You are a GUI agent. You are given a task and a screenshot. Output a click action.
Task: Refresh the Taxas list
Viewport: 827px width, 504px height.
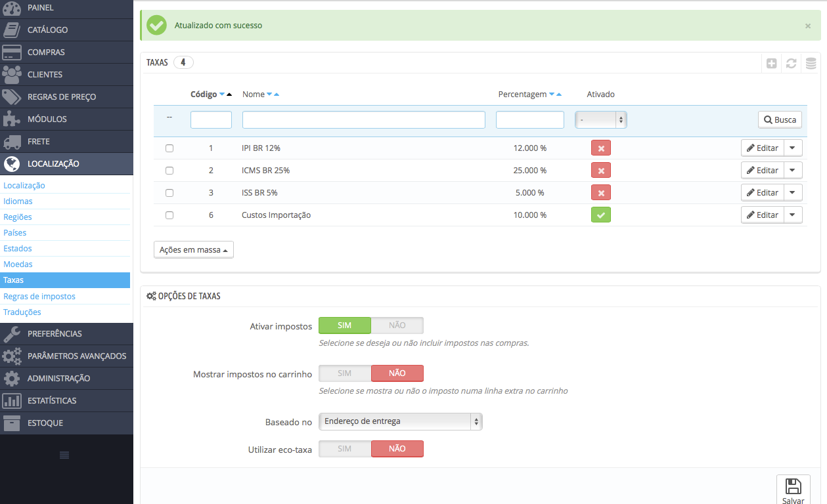[x=792, y=63]
